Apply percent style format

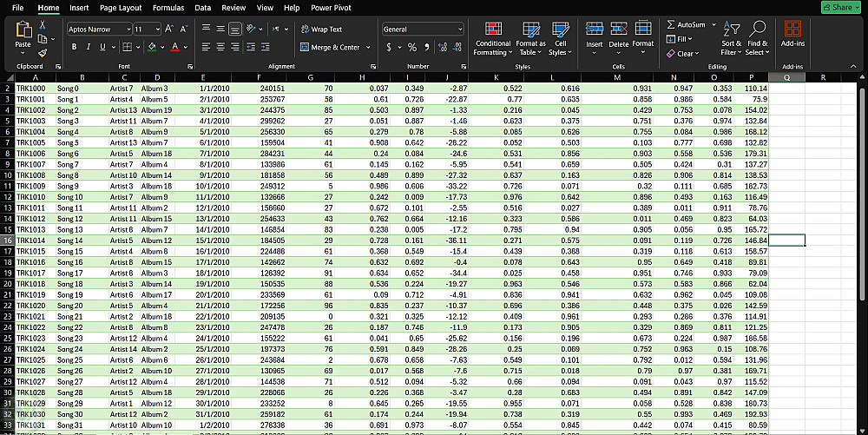411,47
